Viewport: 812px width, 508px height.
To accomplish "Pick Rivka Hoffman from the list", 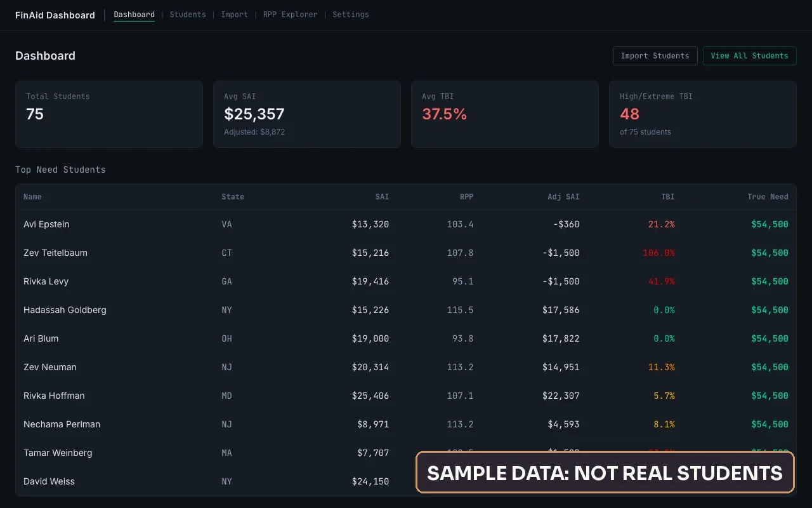I will click(x=54, y=396).
